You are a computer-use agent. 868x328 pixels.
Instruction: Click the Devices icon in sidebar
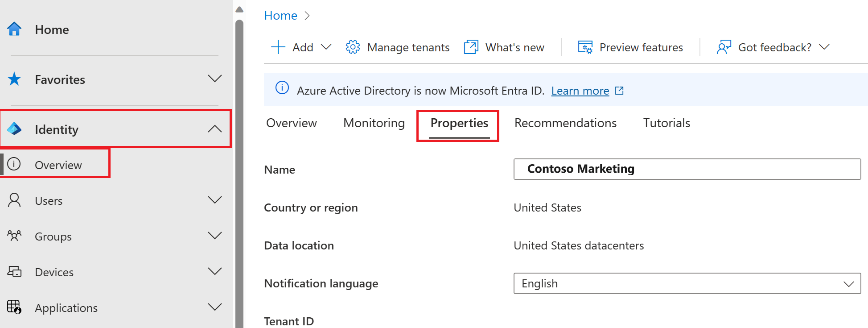tap(14, 271)
